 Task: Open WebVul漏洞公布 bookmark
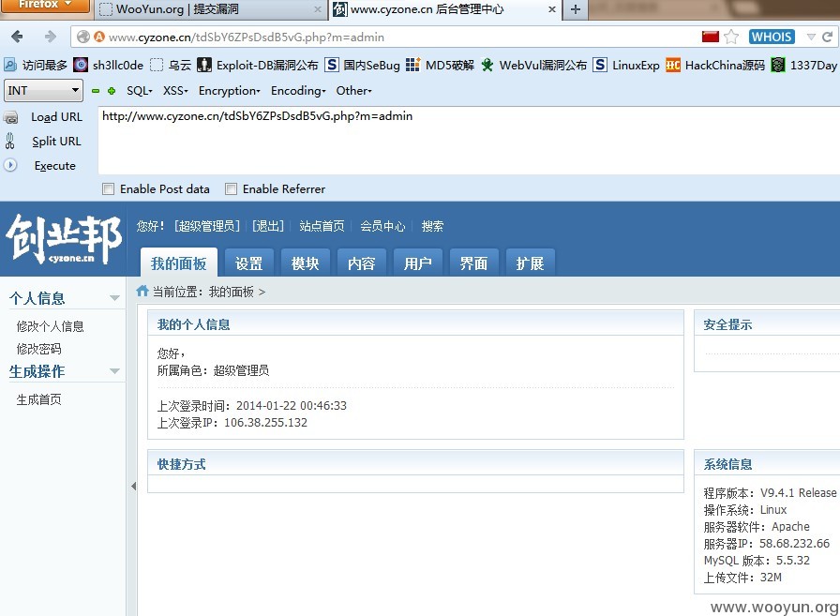click(534, 66)
